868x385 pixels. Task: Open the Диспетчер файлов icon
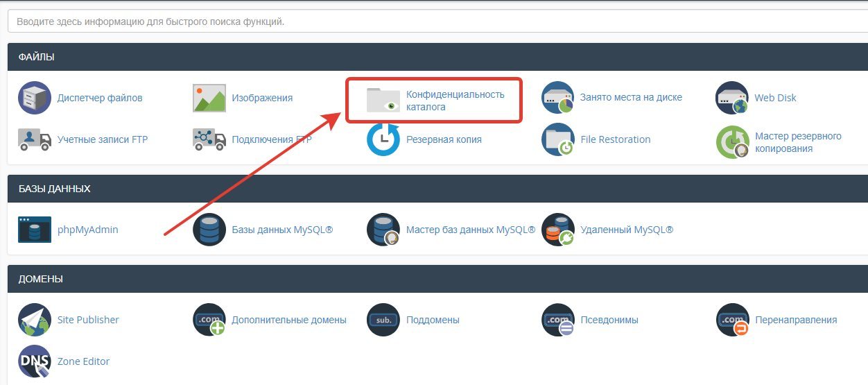click(35, 98)
